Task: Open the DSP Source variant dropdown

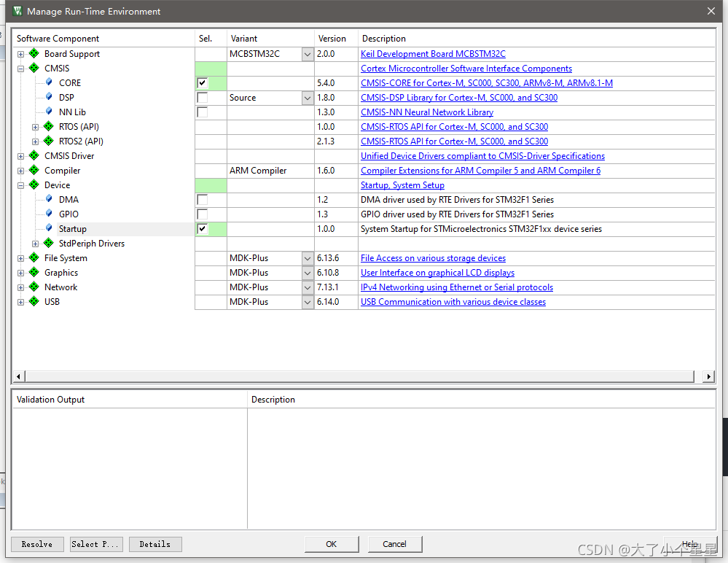Action: (308, 98)
